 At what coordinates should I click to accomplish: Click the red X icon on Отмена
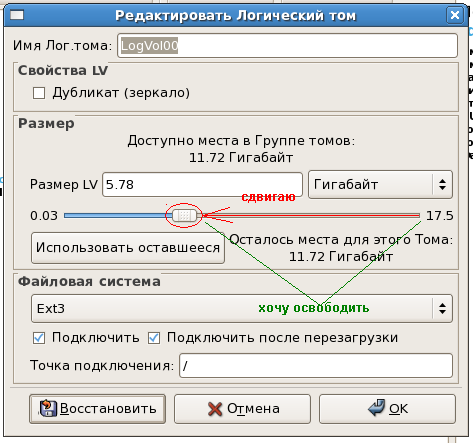click(215, 409)
